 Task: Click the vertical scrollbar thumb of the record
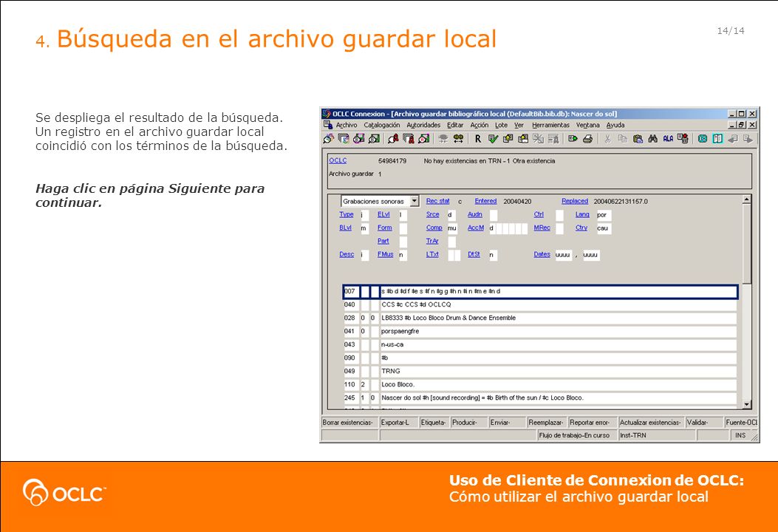coord(746,244)
